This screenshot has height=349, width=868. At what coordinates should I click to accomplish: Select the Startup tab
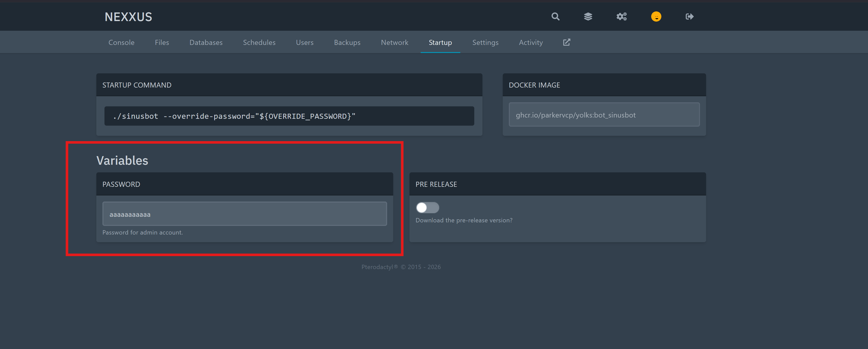[440, 42]
